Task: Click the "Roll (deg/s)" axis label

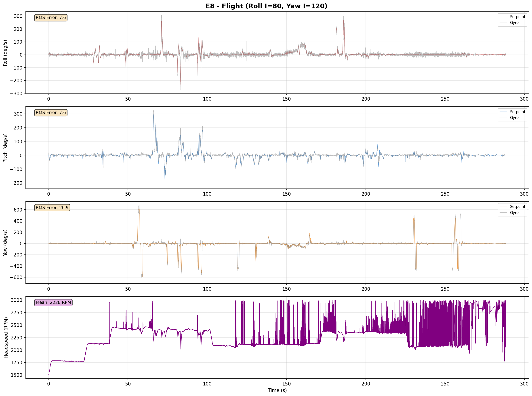Action: pos(5,53)
